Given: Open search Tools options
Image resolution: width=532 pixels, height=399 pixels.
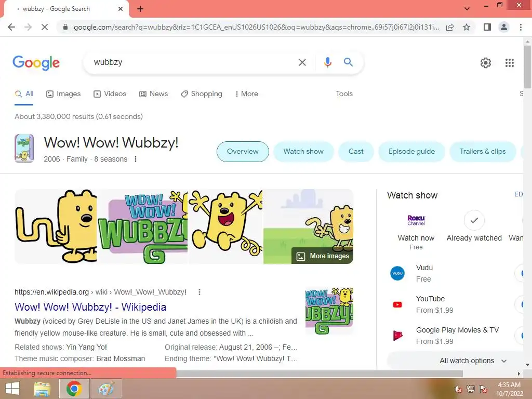Looking at the screenshot, I should tap(344, 94).
